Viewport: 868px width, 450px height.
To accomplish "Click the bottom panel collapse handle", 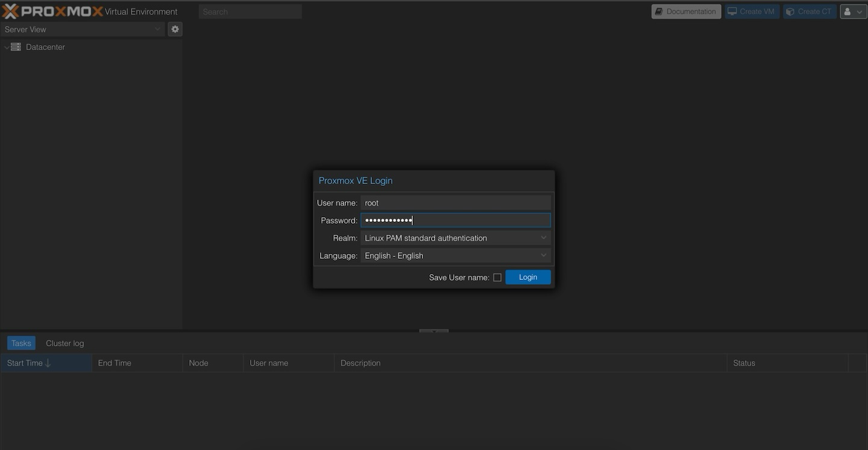I will 433,332.
